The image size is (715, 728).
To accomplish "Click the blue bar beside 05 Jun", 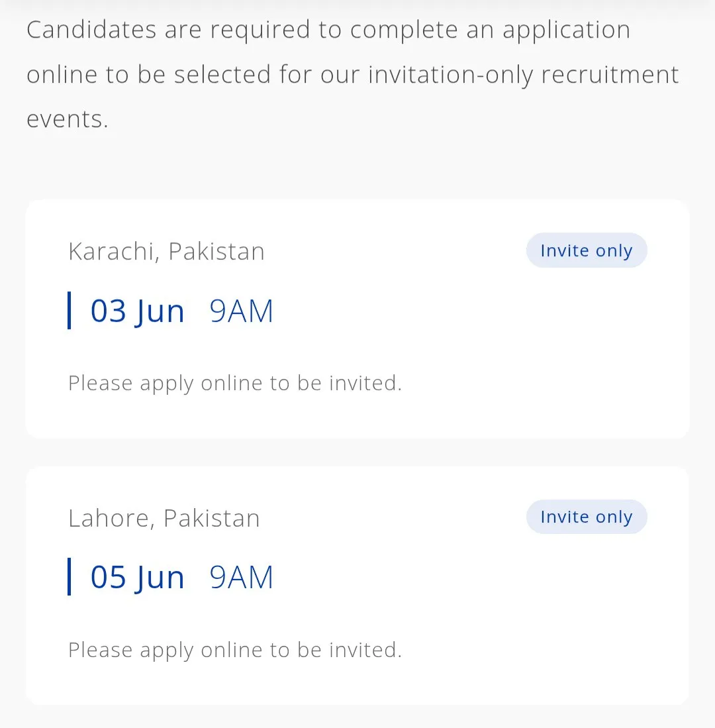I will (x=69, y=577).
